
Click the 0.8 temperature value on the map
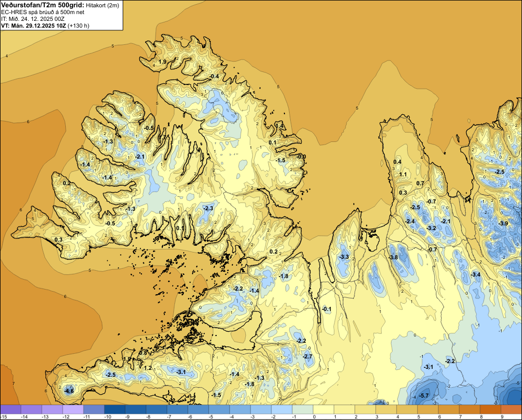pyautogui.click(x=143, y=353)
